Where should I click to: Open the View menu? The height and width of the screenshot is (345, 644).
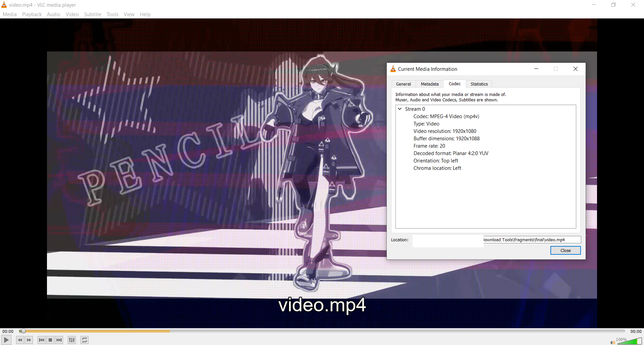tap(129, 14)
